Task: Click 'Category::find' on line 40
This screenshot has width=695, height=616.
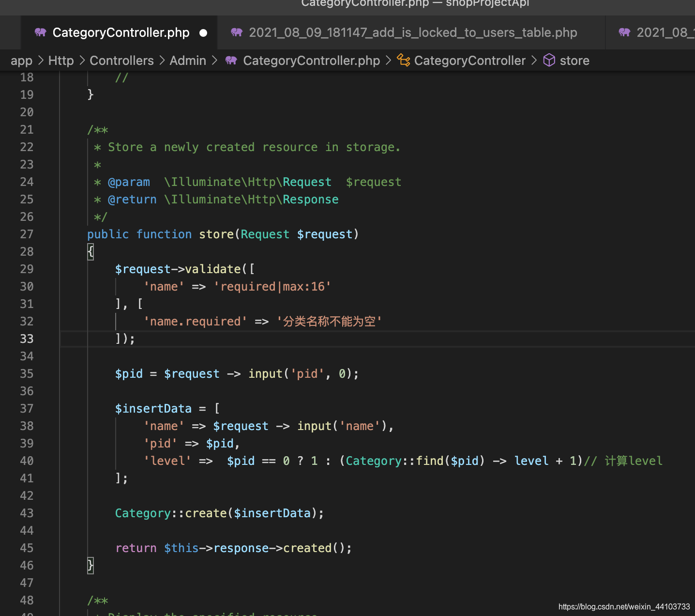Action: pyautogui.click(x=394, y=461)
